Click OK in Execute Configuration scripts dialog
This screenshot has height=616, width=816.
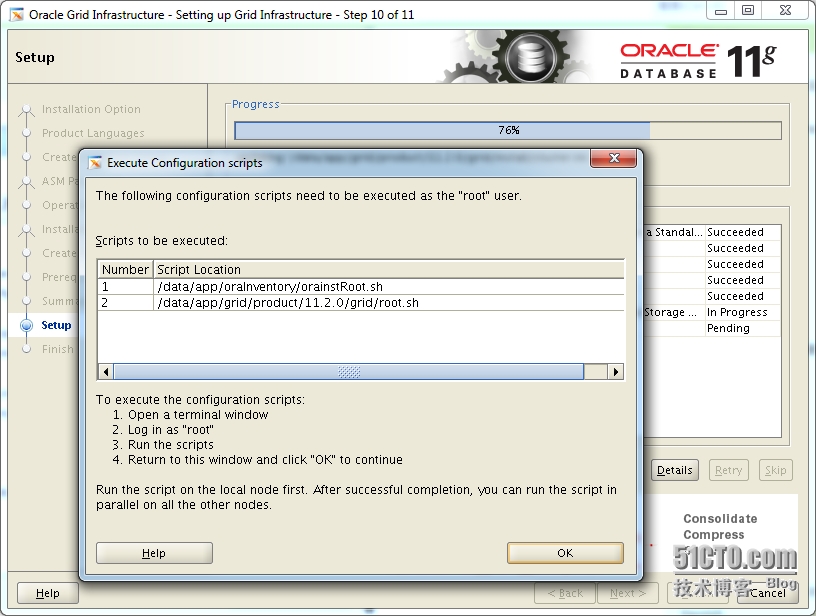click(565, 553)
